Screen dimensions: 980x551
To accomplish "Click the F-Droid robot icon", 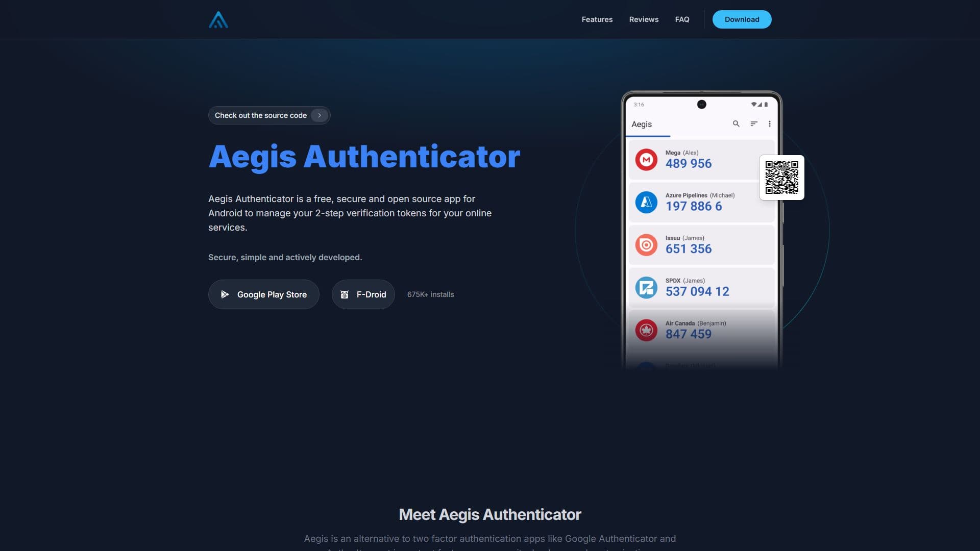I will pos(345,294).
